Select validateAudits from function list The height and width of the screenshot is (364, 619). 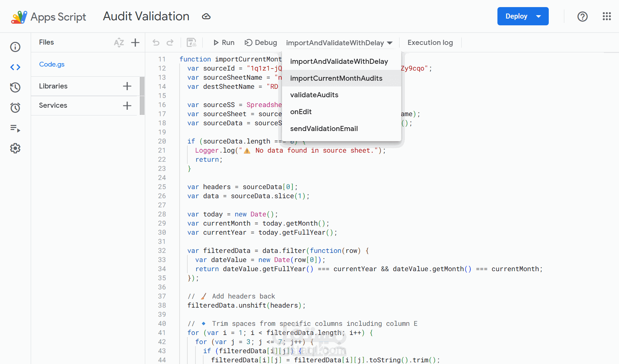coord(341,95)
